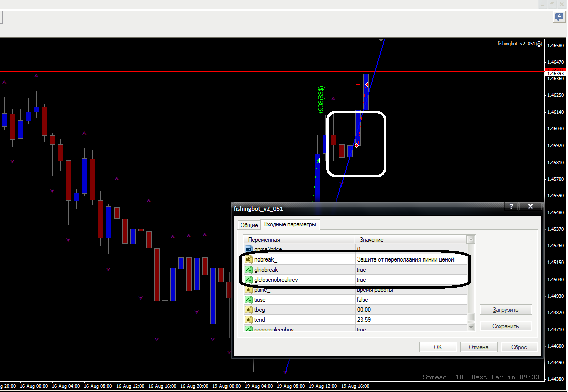Click the current price label 1.46393
Screen dimensions: 568x392
555,73
